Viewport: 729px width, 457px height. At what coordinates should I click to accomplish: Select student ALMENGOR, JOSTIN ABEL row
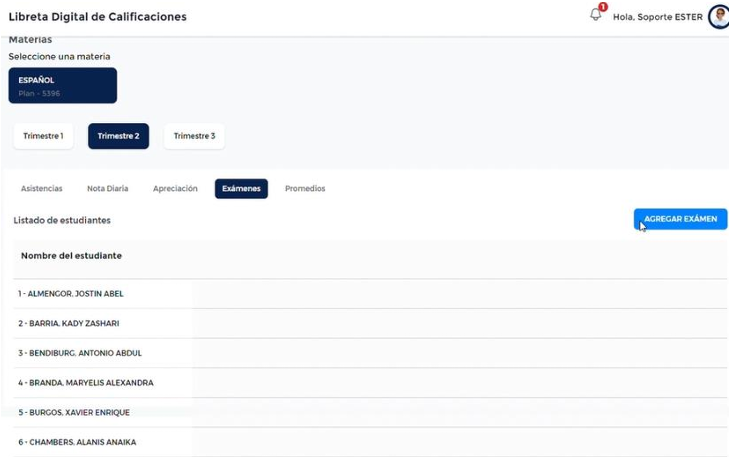pyautogui.click(x=71, y=294)
